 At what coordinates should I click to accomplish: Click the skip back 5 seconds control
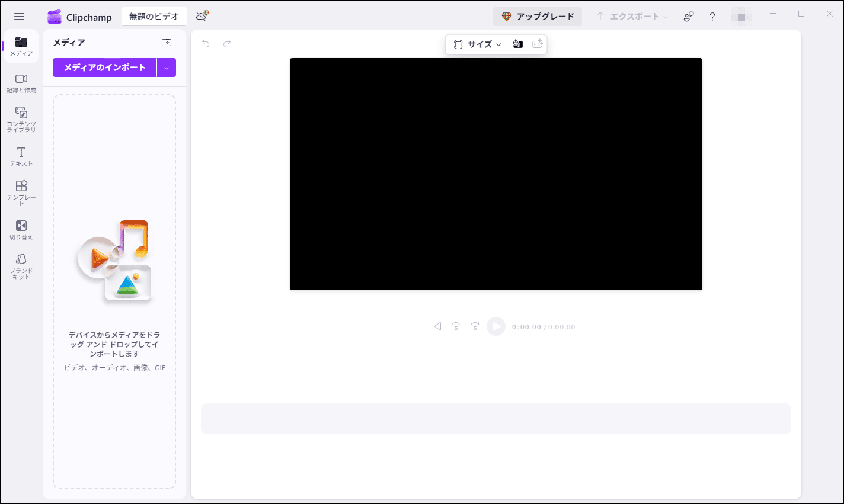coord(456,326)
